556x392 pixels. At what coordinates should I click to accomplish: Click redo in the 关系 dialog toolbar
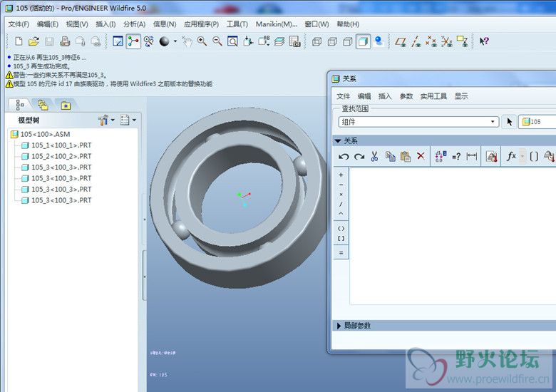click(x=359, y=156)
